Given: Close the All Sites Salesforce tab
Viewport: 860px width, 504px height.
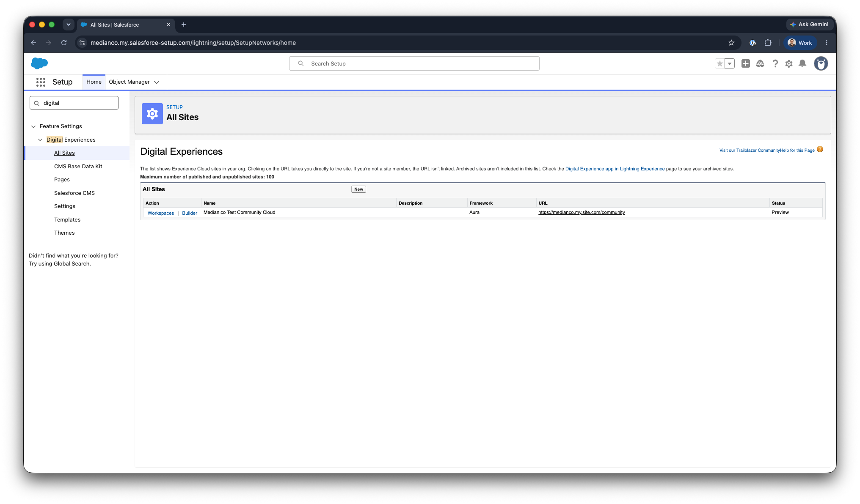Looking at the screenshot, I should (168, 25).
